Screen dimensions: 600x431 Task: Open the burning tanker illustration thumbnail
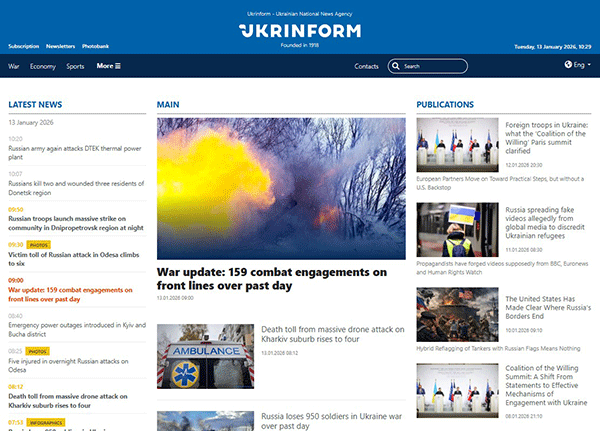click(458, 315)
